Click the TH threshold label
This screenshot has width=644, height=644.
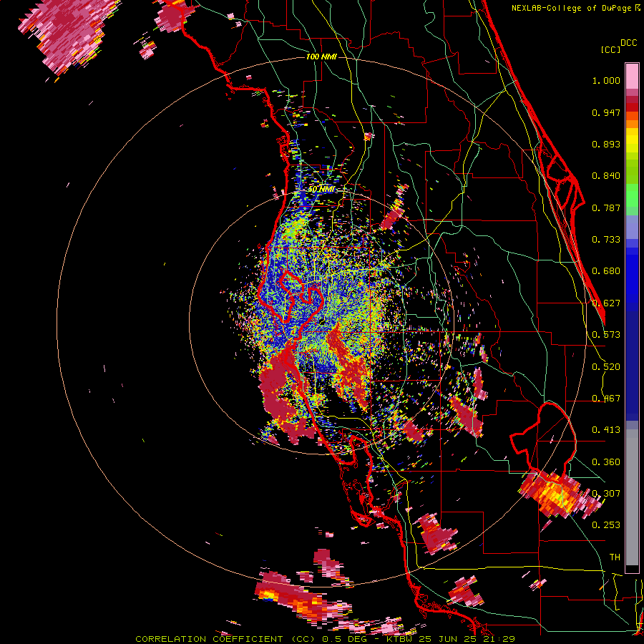[x=615, y=557]
